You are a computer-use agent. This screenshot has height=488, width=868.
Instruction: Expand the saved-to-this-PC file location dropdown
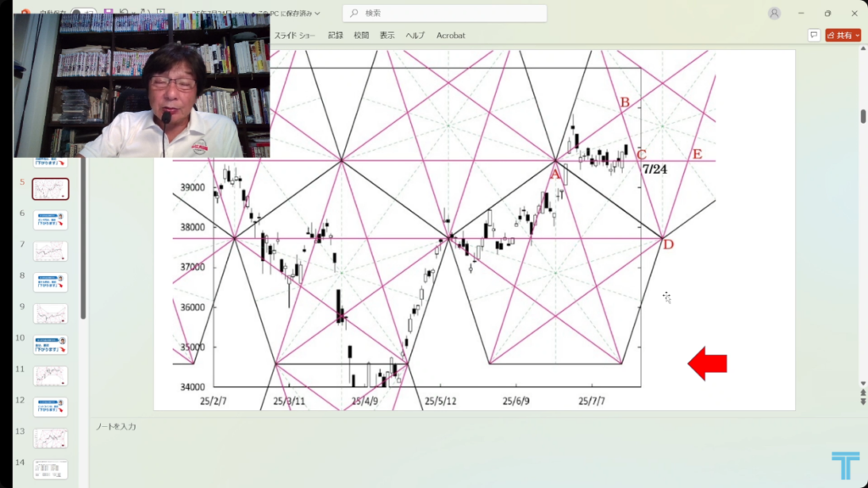[317, 14]
